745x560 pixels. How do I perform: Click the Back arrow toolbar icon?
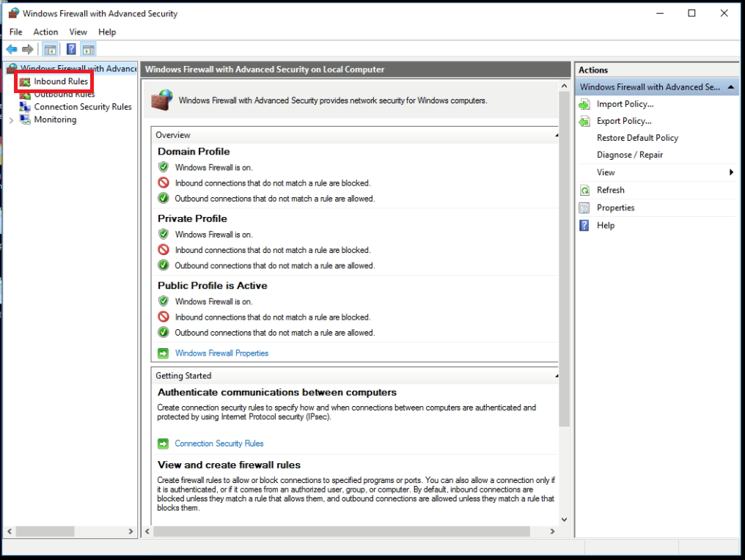(x=11, y=49)
